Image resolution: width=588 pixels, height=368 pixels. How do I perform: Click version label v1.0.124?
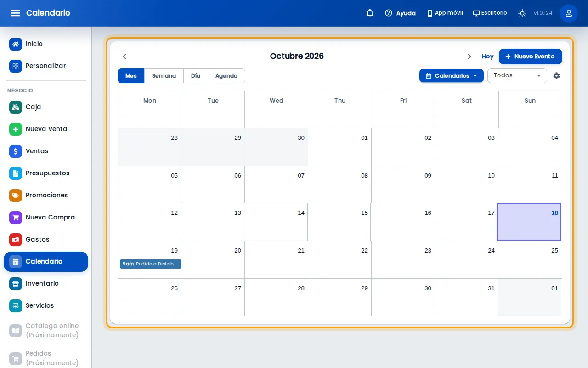543,13
